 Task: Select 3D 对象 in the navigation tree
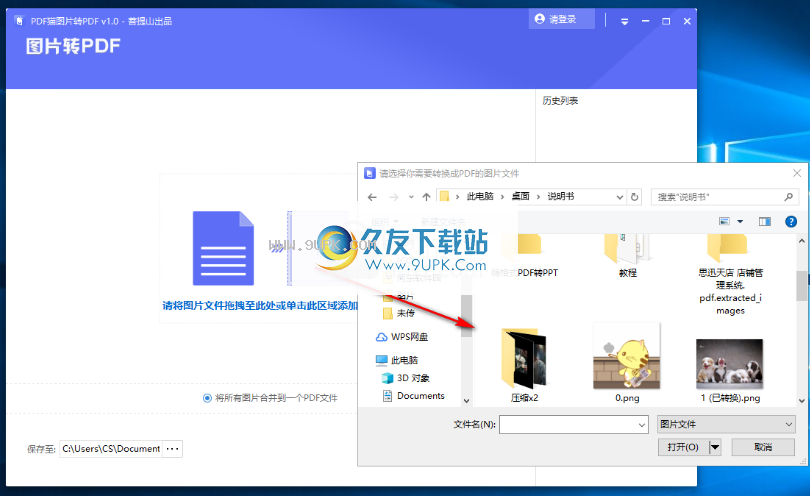coord(406,378)
